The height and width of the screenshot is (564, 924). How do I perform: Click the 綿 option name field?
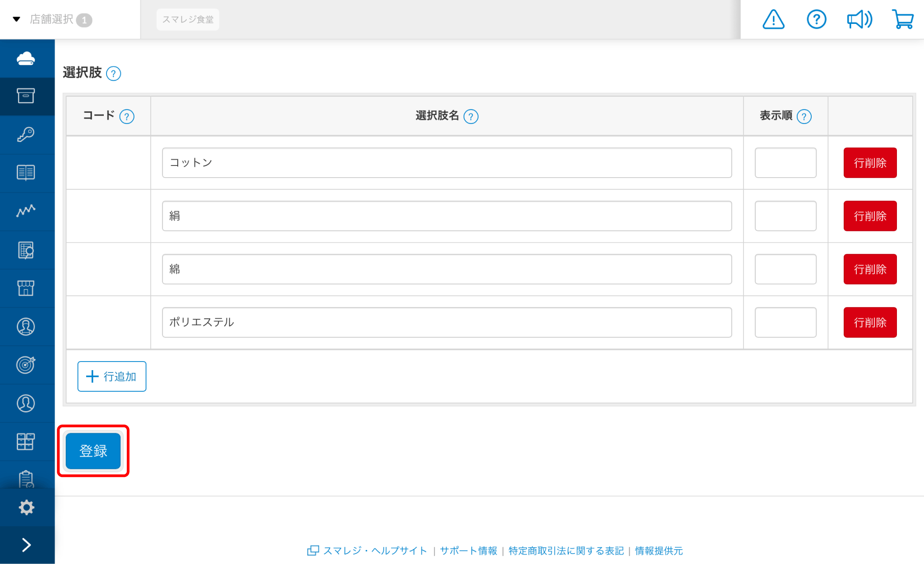(x=447, y=269)
